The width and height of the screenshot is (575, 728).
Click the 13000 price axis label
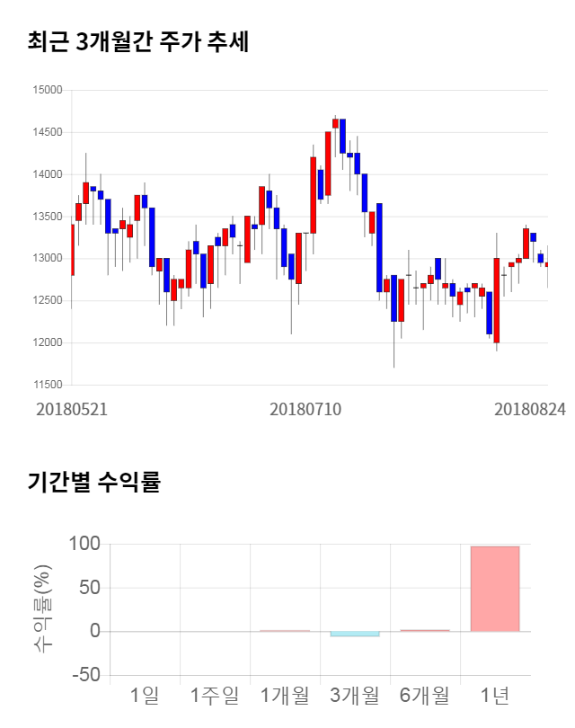[x=48, y=259]
